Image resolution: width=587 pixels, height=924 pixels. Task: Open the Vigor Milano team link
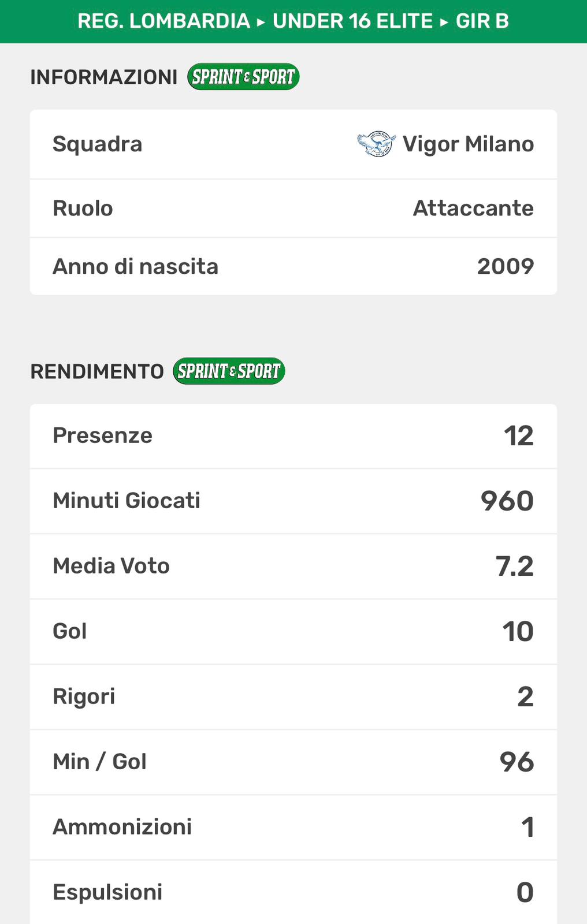pyautogui.click(x=468, y=144)
